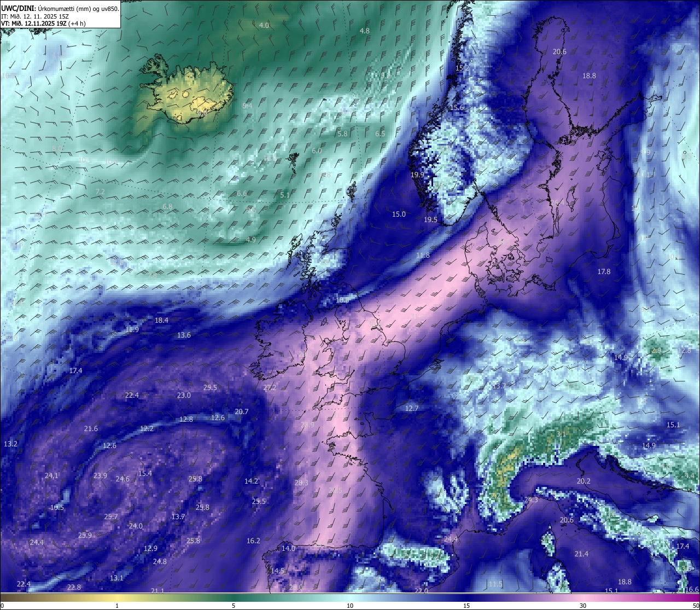Click the map value '21.4'
This screenshot has width=700, height=610.
coord(581,554)
